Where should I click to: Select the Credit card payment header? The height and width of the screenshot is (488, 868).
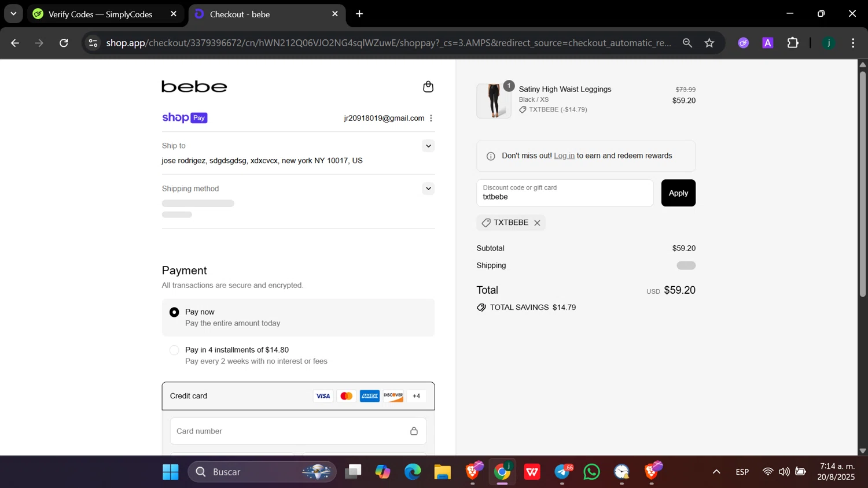(x=298, y=396)
